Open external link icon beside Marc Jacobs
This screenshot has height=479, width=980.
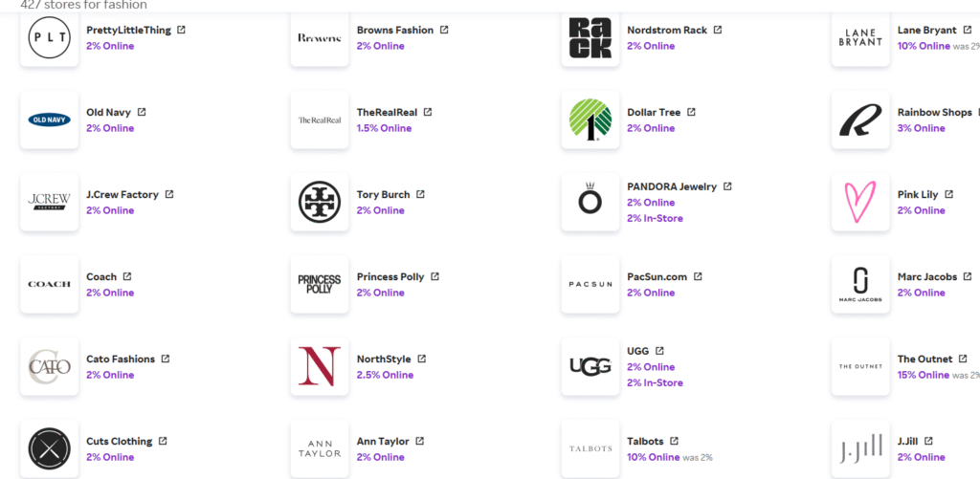tap(968, 276)
